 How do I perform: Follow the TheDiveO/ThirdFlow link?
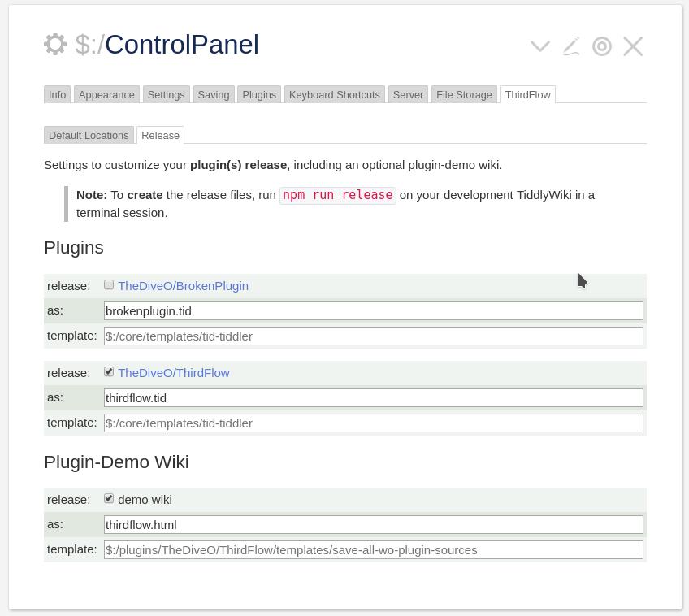pos(174,373)
